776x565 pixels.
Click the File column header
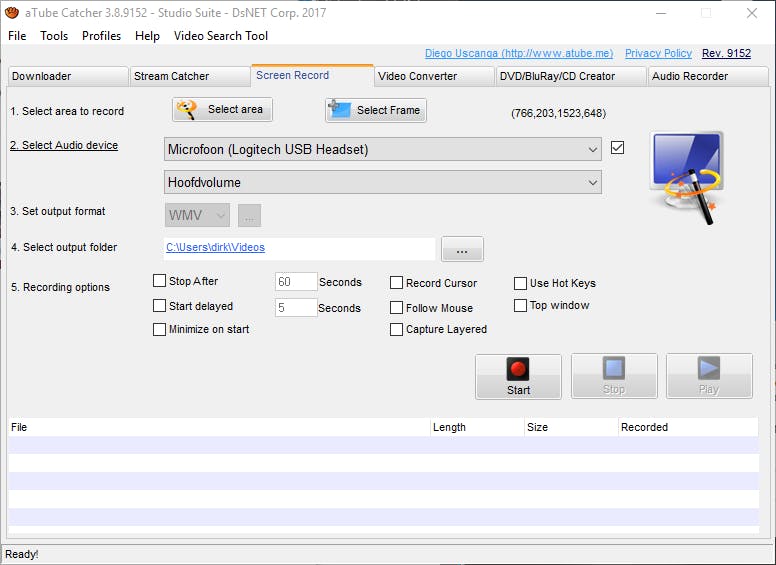point(219,427)
